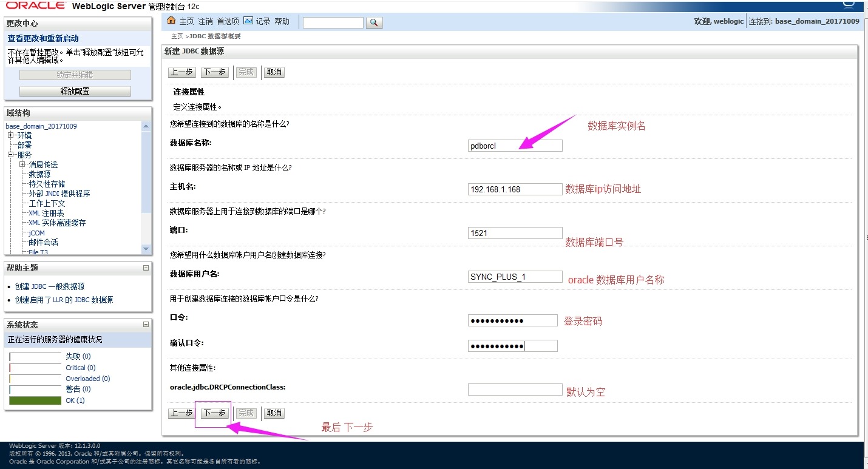Viewport: 868px width, 469px height.
Task: Click the 失败 (0) status link
Action: click(x=78, y=356)
